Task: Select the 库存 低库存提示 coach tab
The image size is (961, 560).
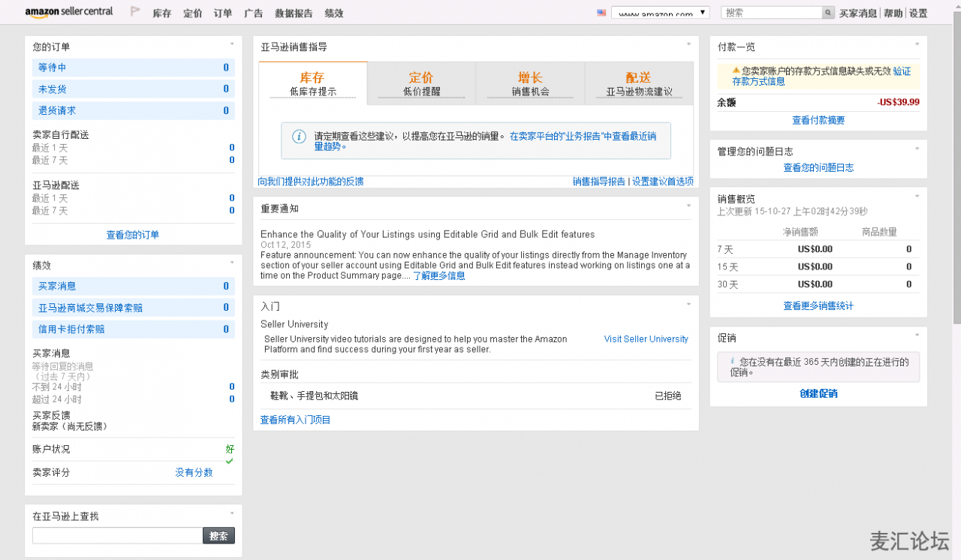Action: 313,83
